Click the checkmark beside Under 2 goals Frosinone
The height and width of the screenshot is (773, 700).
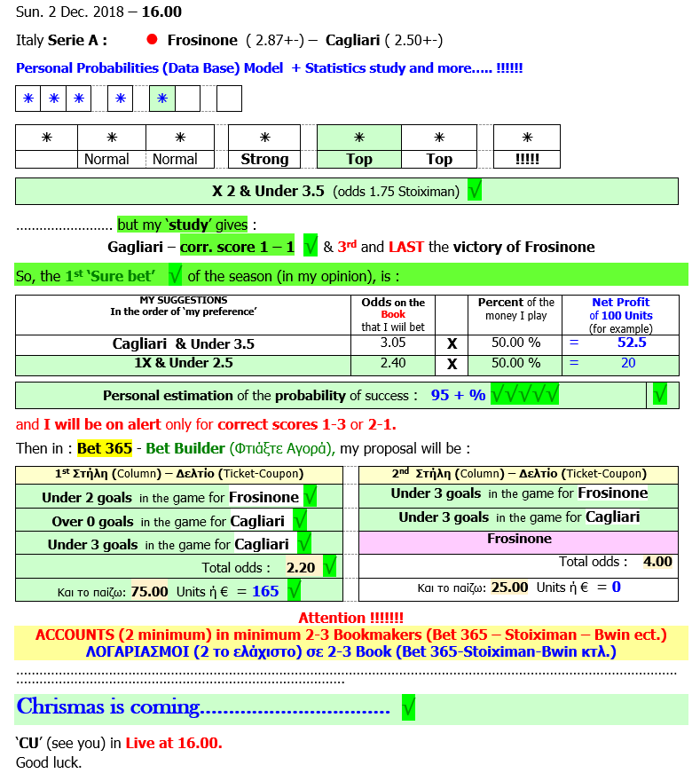coord(310,496)
